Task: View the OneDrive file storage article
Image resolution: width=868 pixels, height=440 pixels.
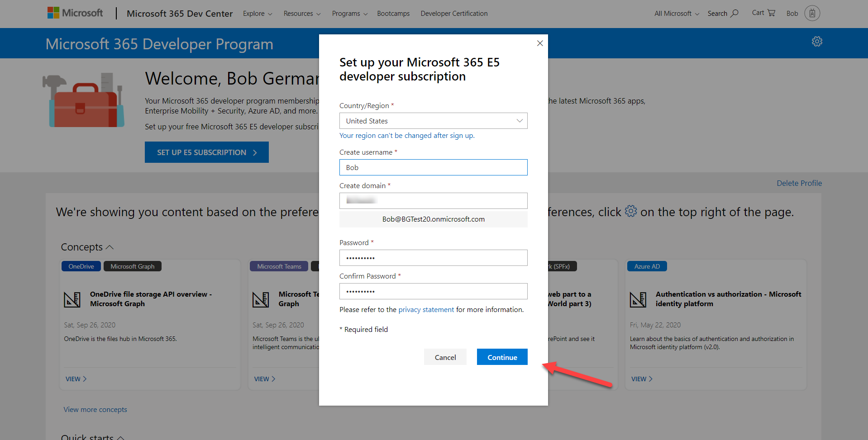Action: coord(76,379)
